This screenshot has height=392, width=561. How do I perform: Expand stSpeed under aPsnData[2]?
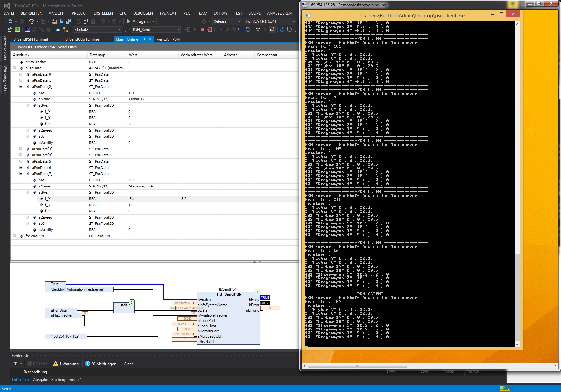[x=27, y=130]
